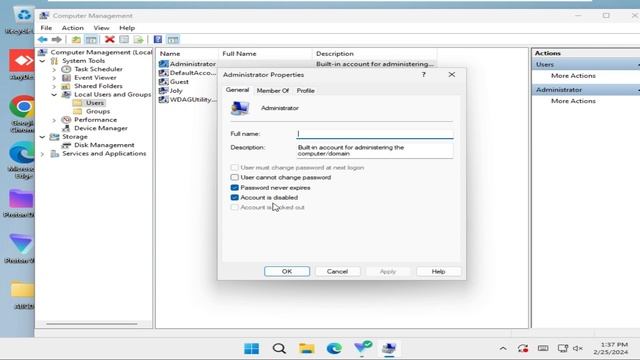The image size is (640, 360).
Task: Switch to the Profile tab
Action: (x=305, y=91)
